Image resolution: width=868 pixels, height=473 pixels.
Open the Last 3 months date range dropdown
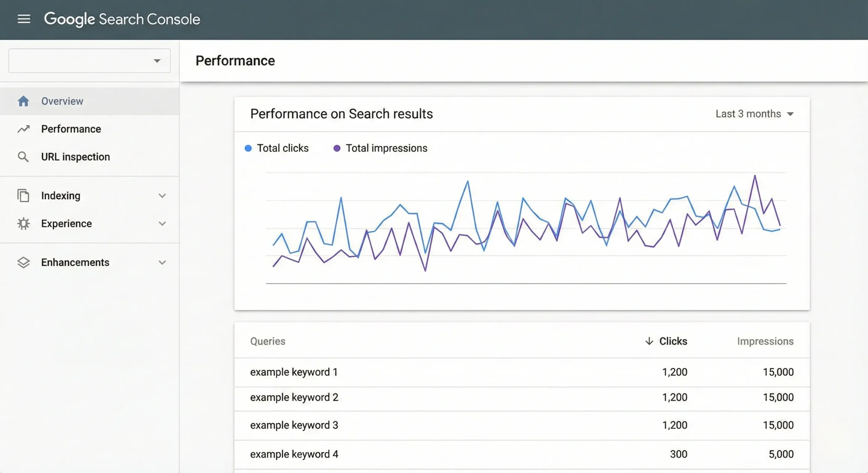tap(755, 114)
